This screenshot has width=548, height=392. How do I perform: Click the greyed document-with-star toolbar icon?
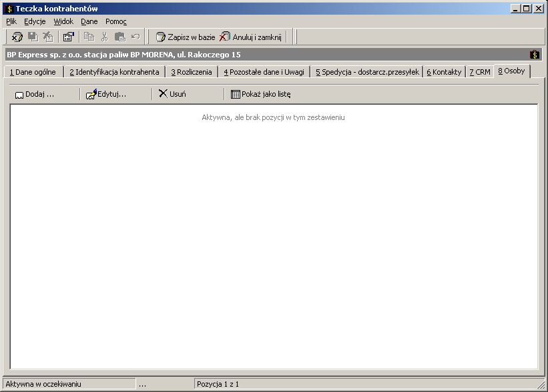tap(48, 37)
